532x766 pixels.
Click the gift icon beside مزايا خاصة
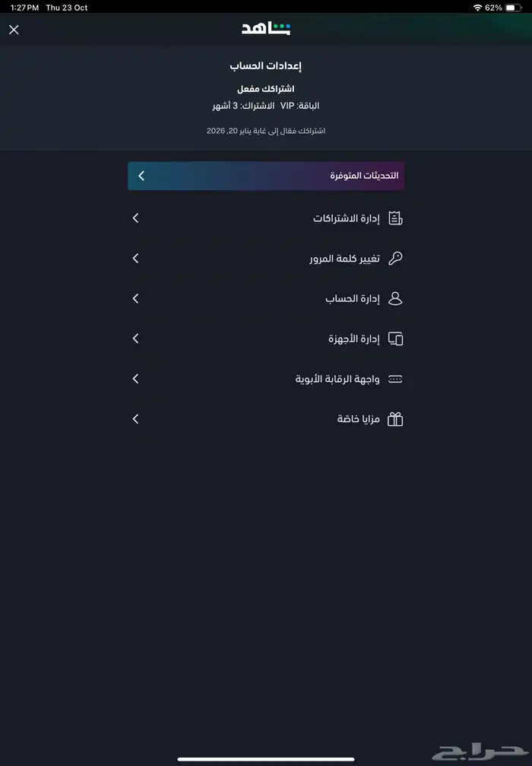tap(394, 418)
